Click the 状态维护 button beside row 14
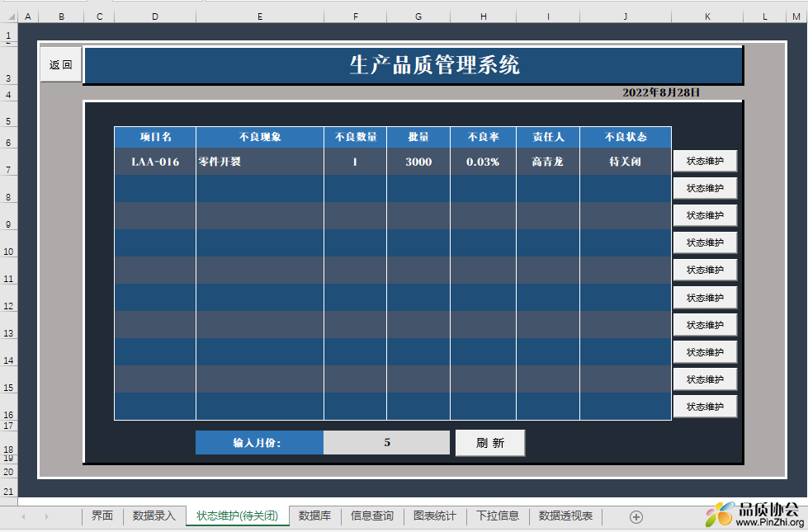Screen dimensions: 808x532 click(705, 352)
